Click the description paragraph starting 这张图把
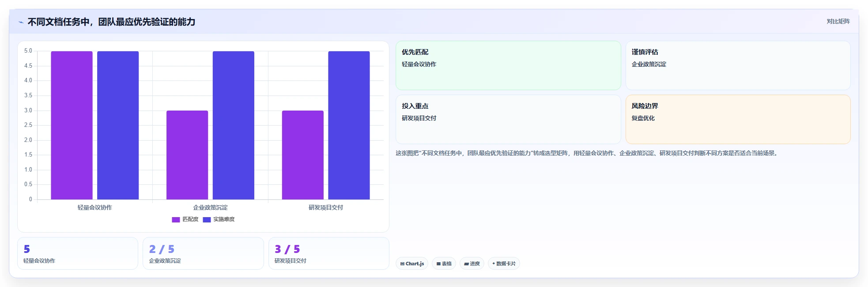The width and height of the screenshot is (868, 287). [588, 153]
